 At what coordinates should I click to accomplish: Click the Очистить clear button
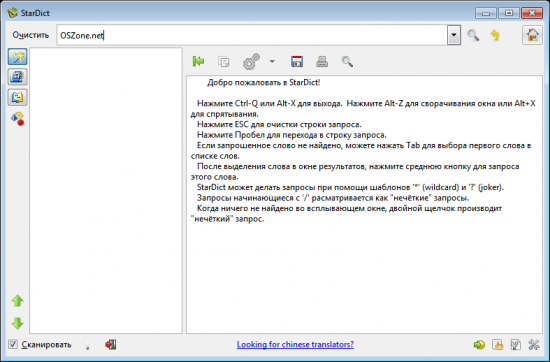[x=31, y=35]
